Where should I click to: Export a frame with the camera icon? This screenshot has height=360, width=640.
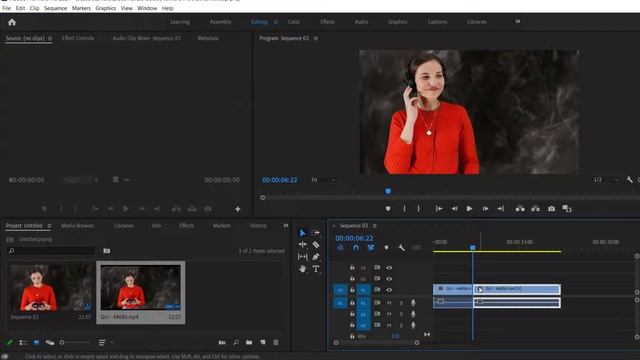click(551, 209)
